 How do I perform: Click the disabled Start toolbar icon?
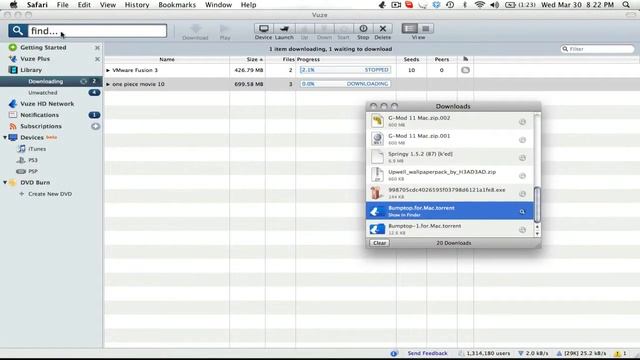[x=343, y=29]
